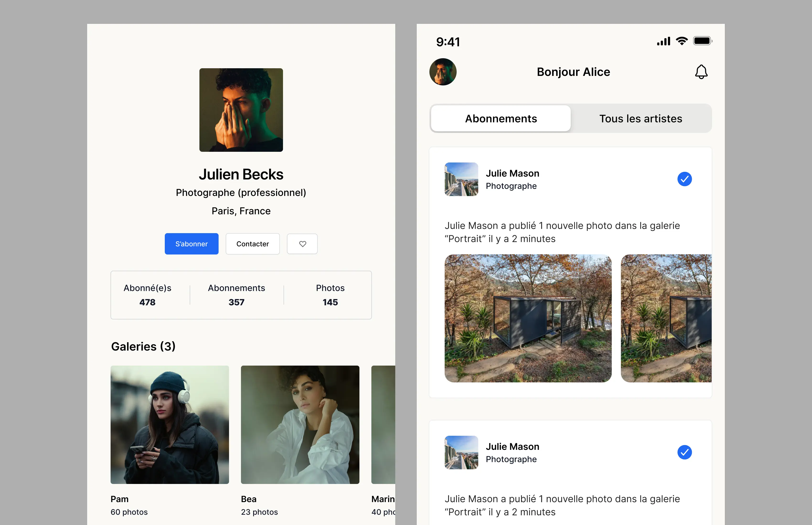Open the first cabin photo in feed
This screenshot has width=812, height=525.
[528, 318]
